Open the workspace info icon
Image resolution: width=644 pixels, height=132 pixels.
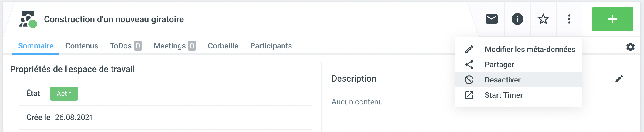pos(517,19)
